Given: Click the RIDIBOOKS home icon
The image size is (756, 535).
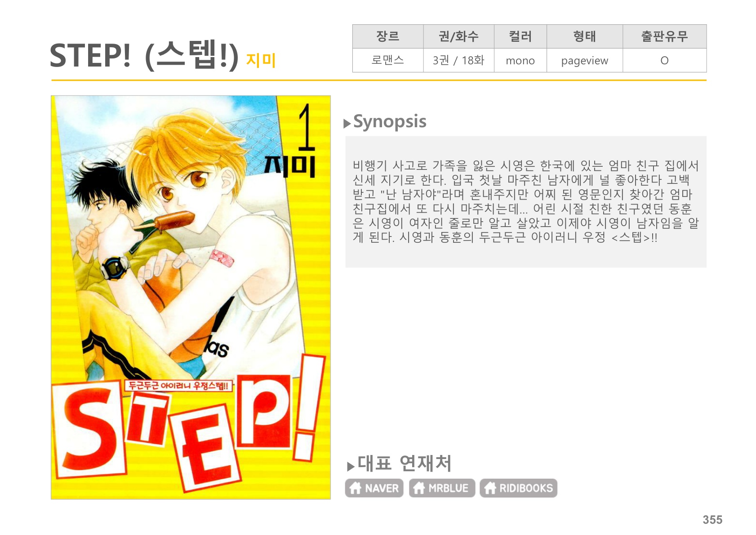Looking at the screenshot, I should point(490,488).
